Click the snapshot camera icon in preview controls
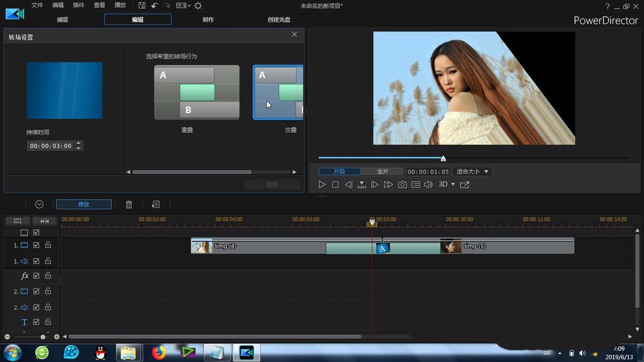 tap(402, 185)
